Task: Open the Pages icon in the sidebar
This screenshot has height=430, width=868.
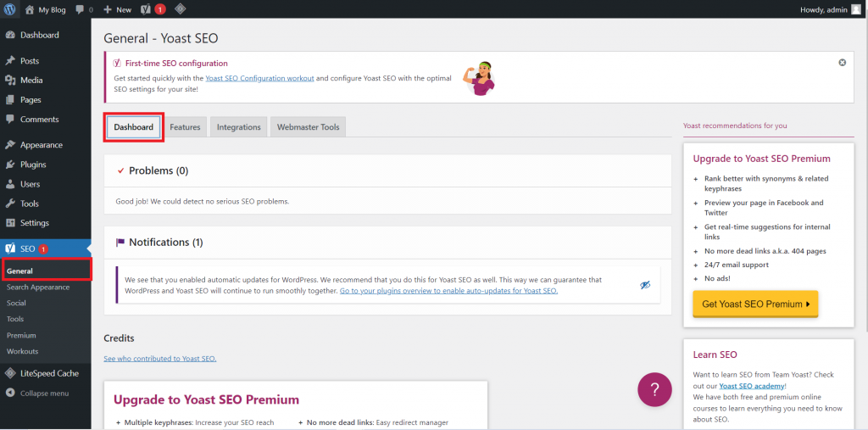Action: [10, 100]
